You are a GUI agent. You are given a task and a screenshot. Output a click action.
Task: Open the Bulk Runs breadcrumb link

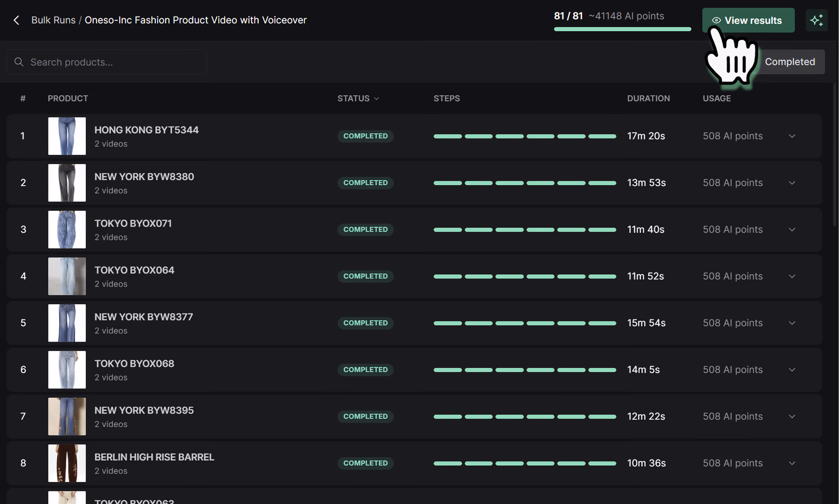click(x=54, y=20)
